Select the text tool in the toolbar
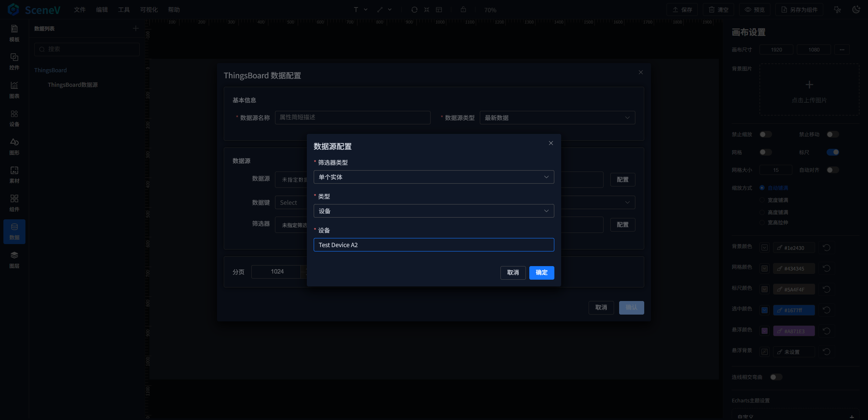The width and height of the screenshot is (868, 420). click(356, 10)
